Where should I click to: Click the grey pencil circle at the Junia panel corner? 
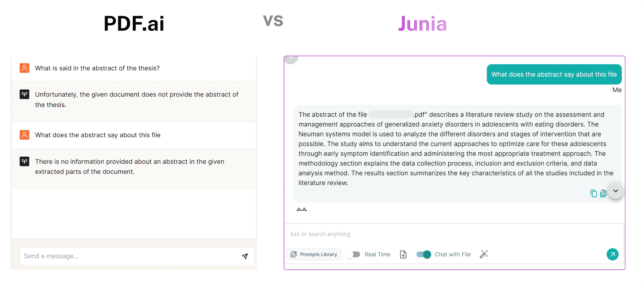coord(291,59)
